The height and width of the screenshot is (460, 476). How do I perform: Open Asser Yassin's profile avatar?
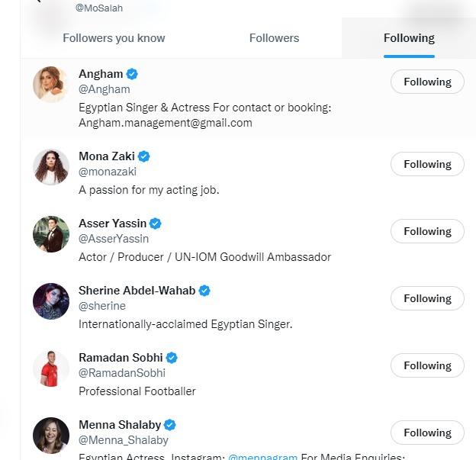(51, 233)
